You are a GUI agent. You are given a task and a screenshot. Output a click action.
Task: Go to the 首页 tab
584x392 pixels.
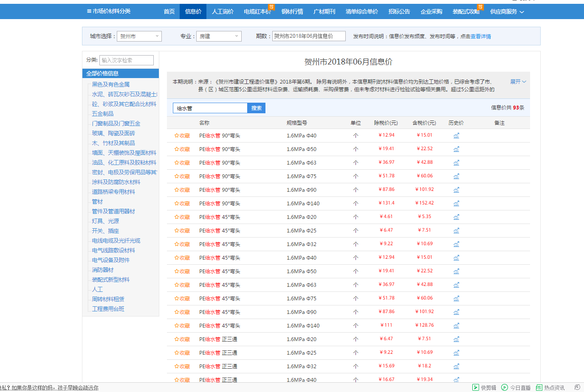coord(169,12)
